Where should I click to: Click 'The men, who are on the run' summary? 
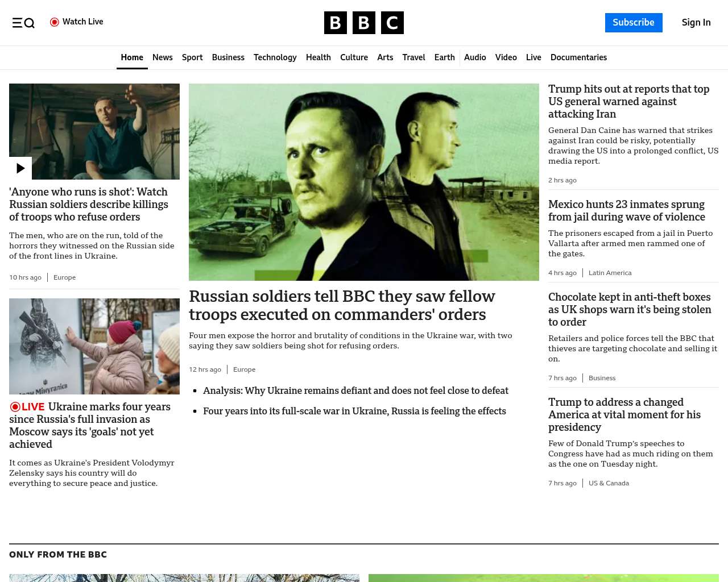[x=92, y=246]
